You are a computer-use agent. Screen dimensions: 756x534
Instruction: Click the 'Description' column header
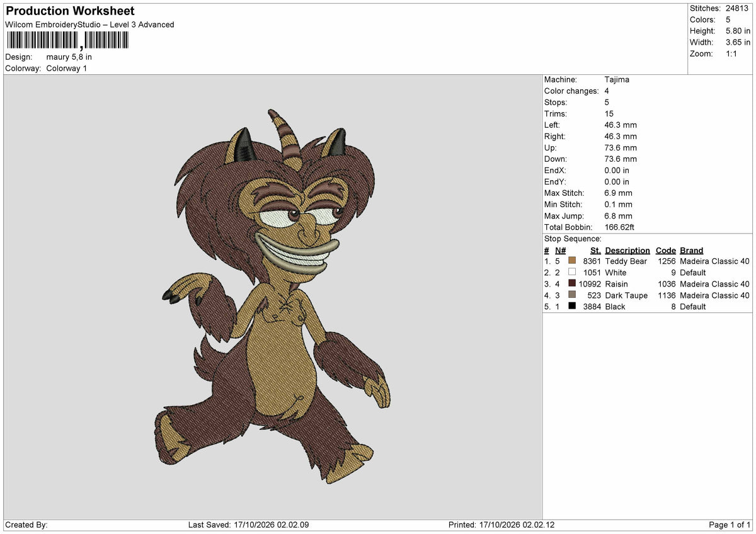[627, 250]
